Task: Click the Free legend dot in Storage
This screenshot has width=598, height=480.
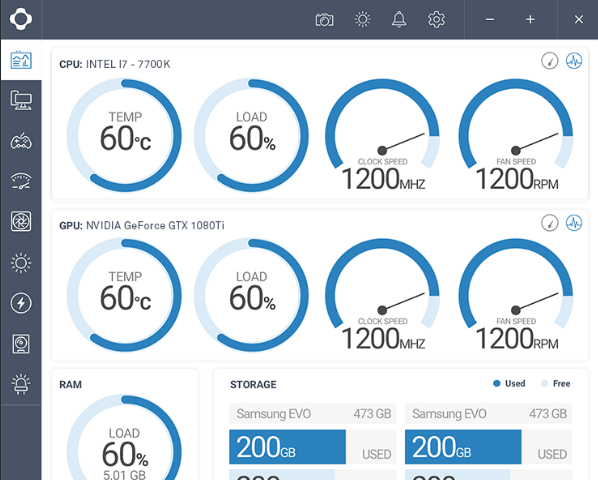Action: [x=545, y=384]
